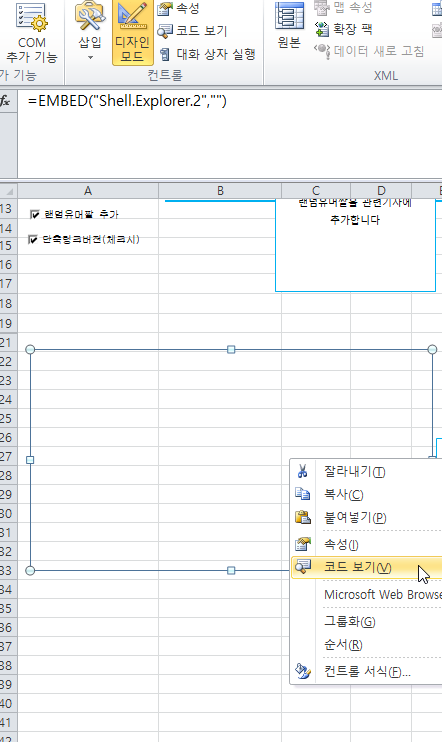
Task: Click 대화 상자 실행 ribbon button
Action: tap(207, 54)
